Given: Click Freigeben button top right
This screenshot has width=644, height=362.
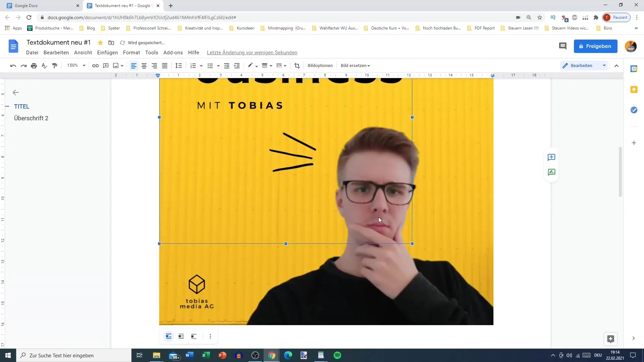Looking at the screenshot, I should (x=596, y=46).
